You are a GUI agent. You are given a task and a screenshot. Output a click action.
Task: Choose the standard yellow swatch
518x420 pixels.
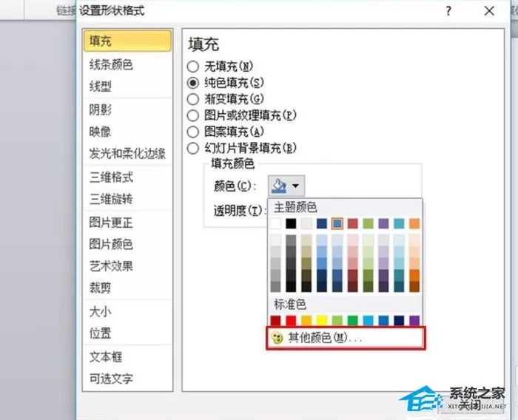pyautogui.click(x=322, y=320)
